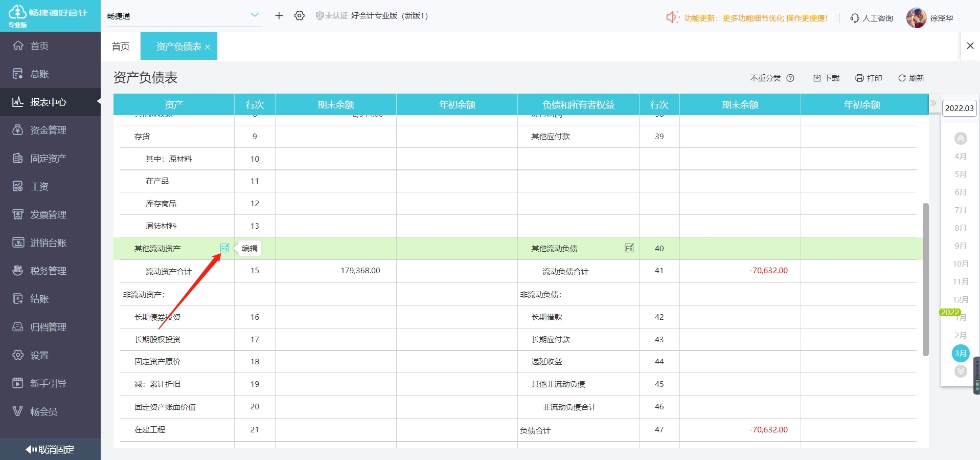Screen dimensions: 980x460
Task: Click the 在建工程 row label
Action: 150,429
